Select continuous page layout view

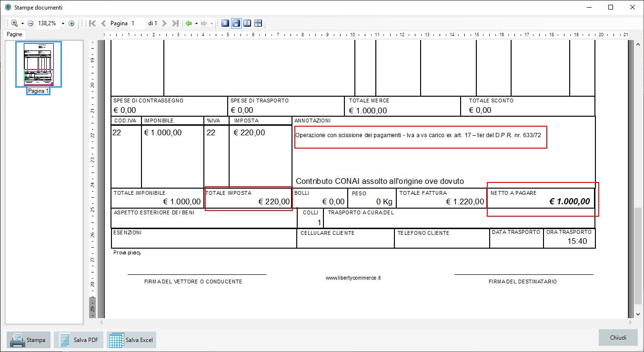pyautogui.click(x=236, y=23)
